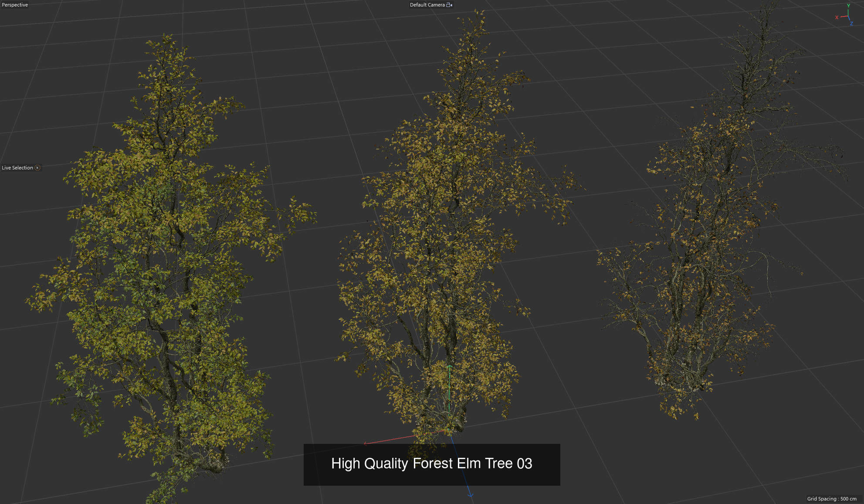Click the Live Selection tool icon
The height and width of the screenshot is (504, 864).
pos(37,168)
